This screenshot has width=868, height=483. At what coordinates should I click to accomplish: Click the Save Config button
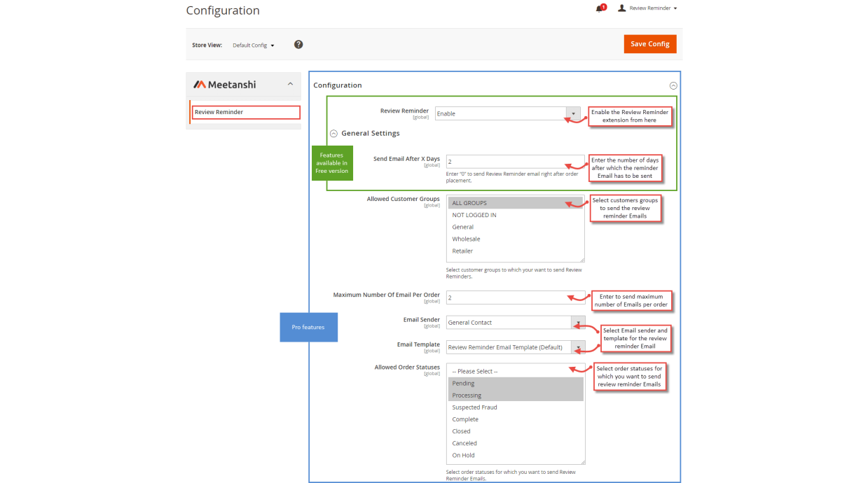[650, 44]
